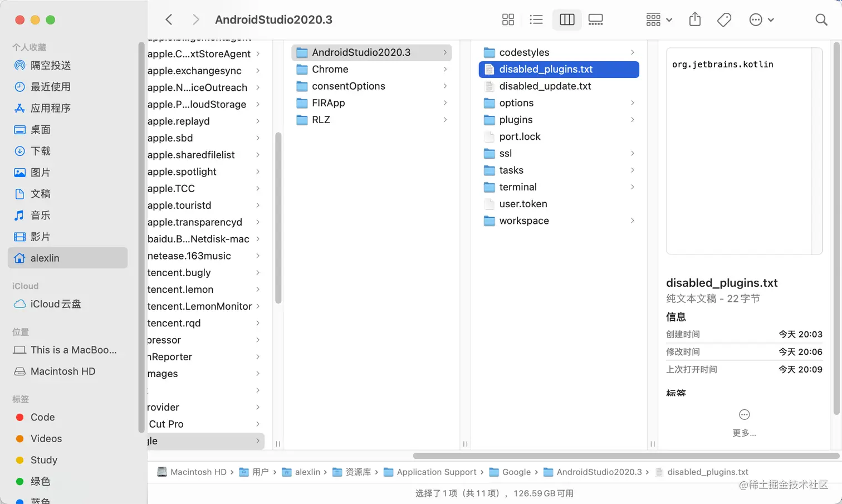Click the Search magnifier icon
This screenshot has width=842, height=504.
(821, 19)
